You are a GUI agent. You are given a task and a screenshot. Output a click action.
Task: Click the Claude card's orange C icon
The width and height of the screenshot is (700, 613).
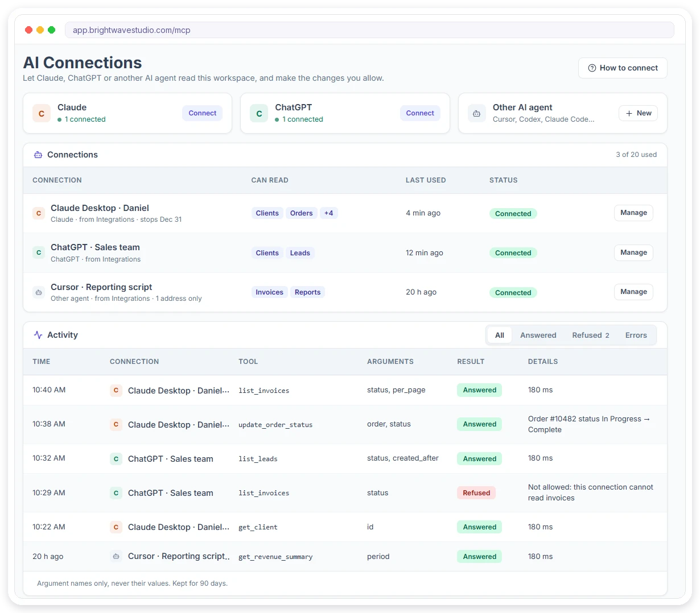pyautogui.click(x=42, y=113)
